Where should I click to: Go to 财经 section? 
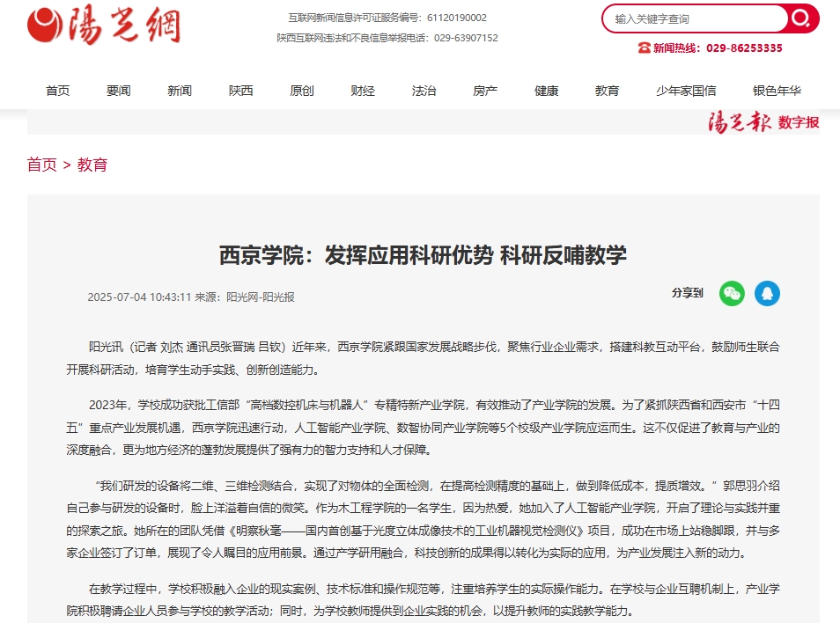(363, 91)
